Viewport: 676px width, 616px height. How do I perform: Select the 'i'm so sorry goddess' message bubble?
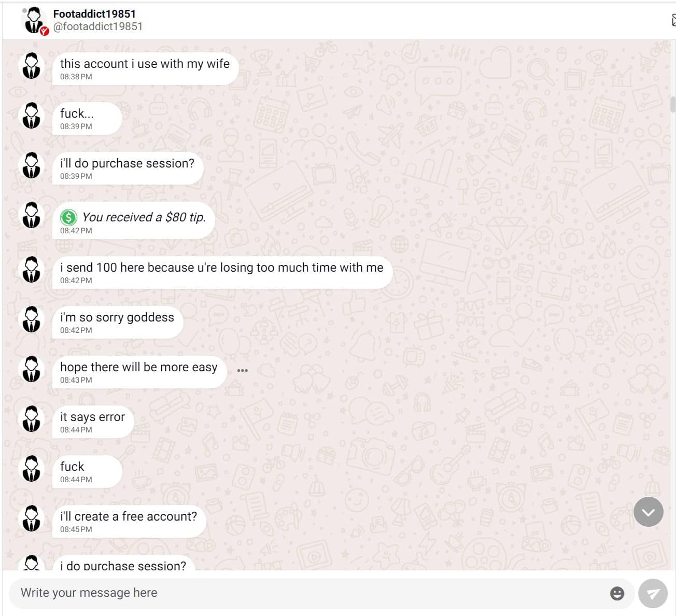pyautogui.click(x=118, y=323)
